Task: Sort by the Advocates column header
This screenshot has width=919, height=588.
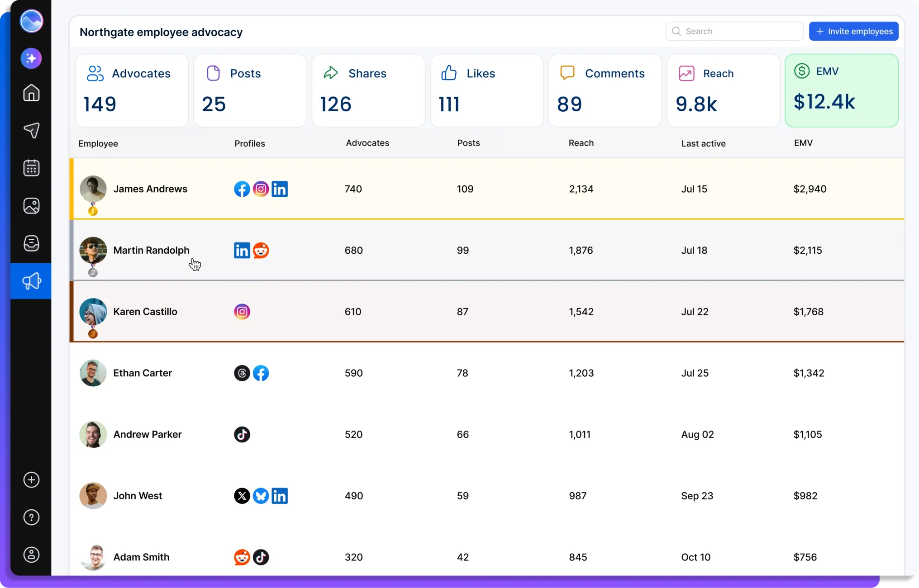Action: [367, 143]
